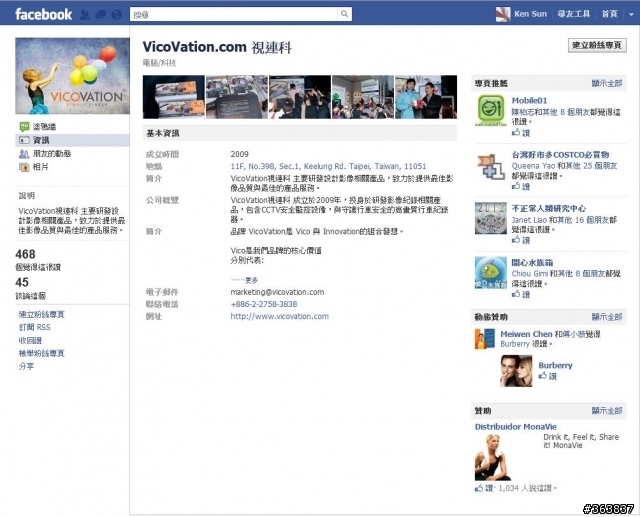Image resolution: width=640 pixels, height=517 pixels.
Task: Select 資訊 info tab
Action: (72, 140)
